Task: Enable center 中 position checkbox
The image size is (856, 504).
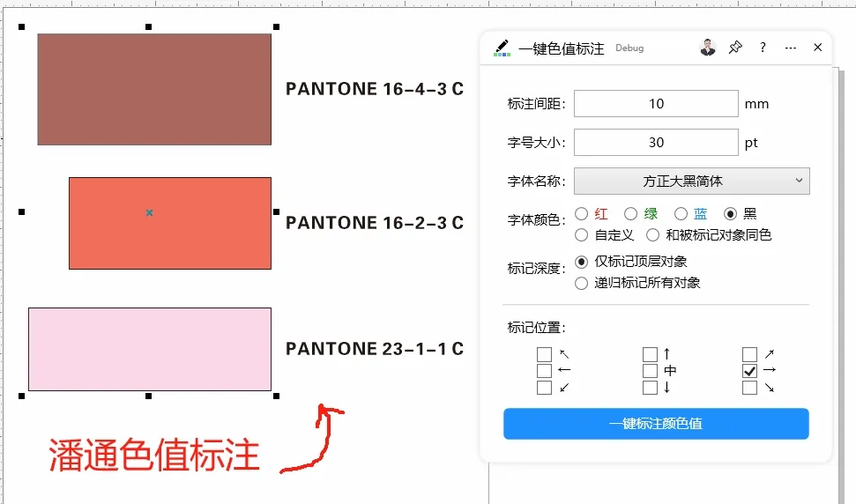Action: click(650, 371)
